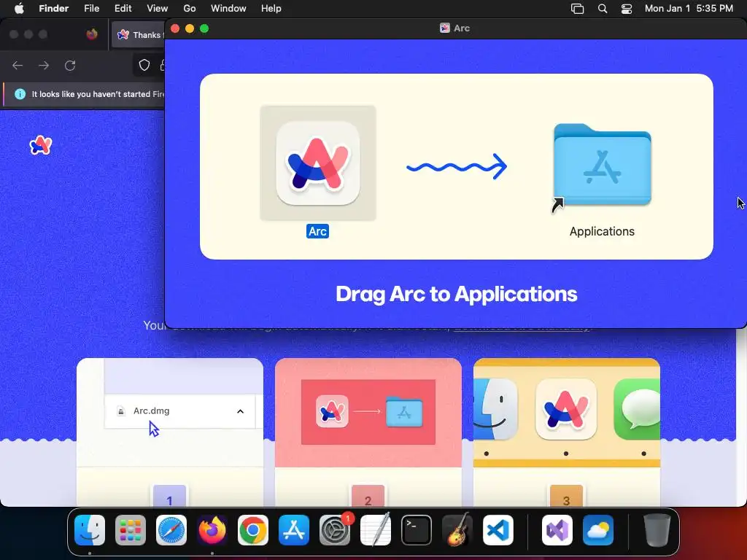747x560 pixels.
Task: Click the Applications folder shortcut icon
Action: [x=602, y=166]
